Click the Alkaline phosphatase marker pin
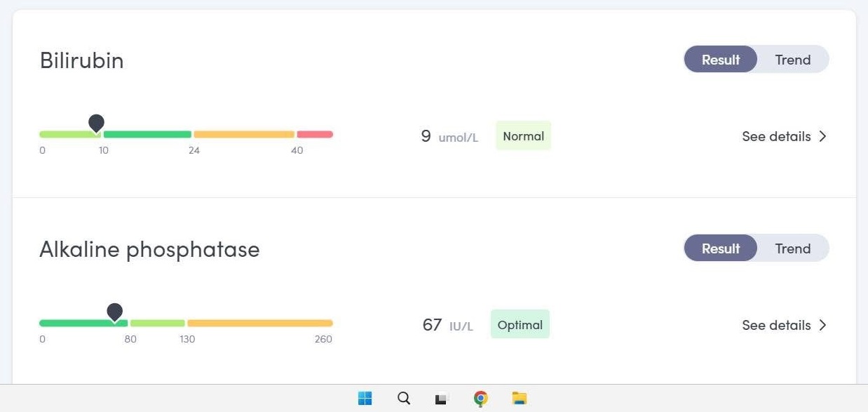The width and height of the screenshot is (868, 412). 114,312
